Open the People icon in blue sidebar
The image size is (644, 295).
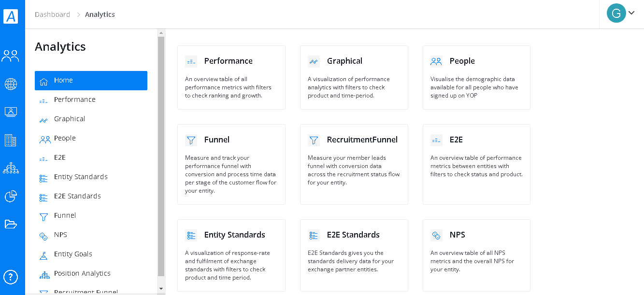(10, 56)
